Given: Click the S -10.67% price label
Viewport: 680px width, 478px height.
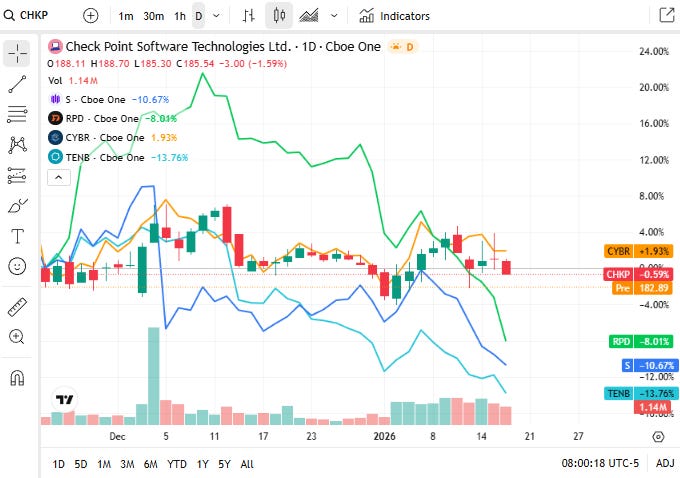Looking at the screenshot, I should (649, 365).
